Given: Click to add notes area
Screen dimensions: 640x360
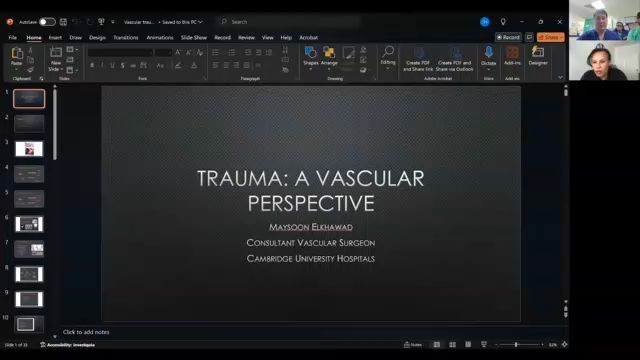Looking at the screenshot, I should coord(86,332).
